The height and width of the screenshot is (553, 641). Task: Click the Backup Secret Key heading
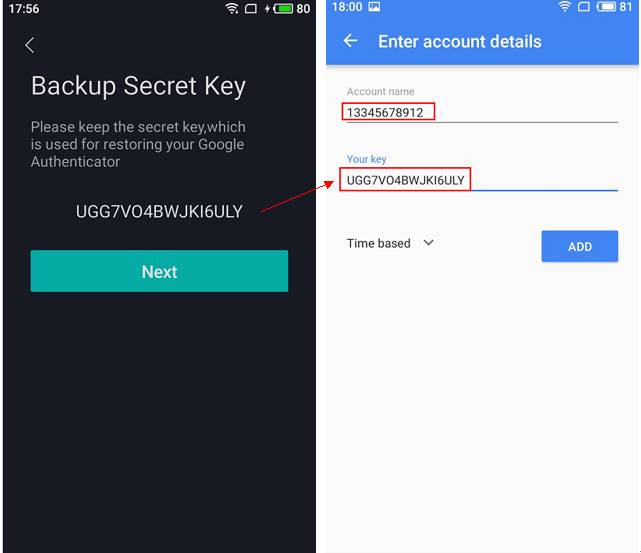[x=138, y=86]
